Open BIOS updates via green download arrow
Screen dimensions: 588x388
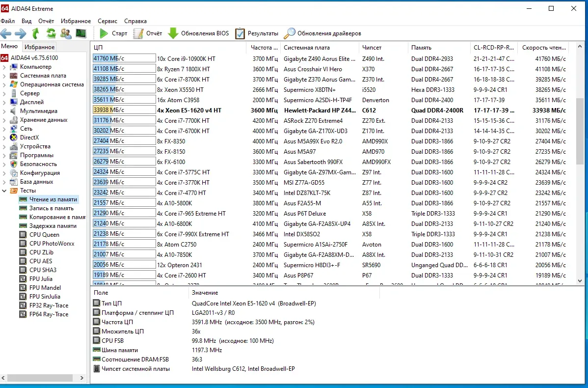pos(173,33)
